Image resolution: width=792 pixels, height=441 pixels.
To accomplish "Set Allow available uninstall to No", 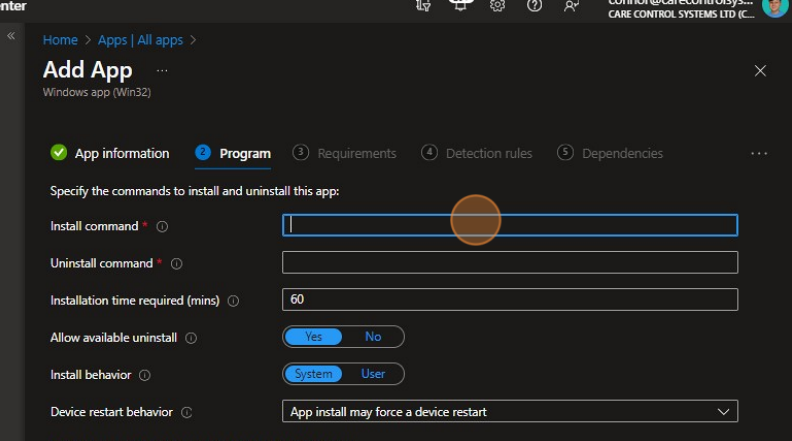I will point(373,337).
